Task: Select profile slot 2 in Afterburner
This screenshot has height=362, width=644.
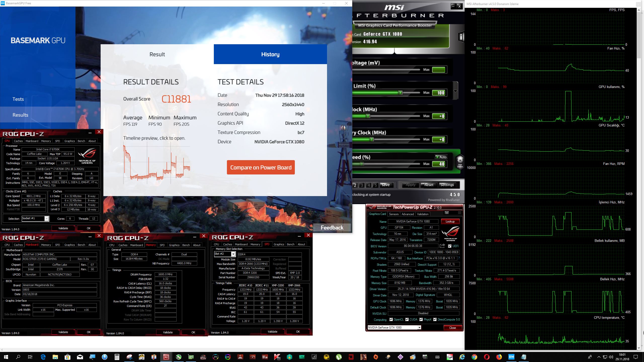Action: 355,185
